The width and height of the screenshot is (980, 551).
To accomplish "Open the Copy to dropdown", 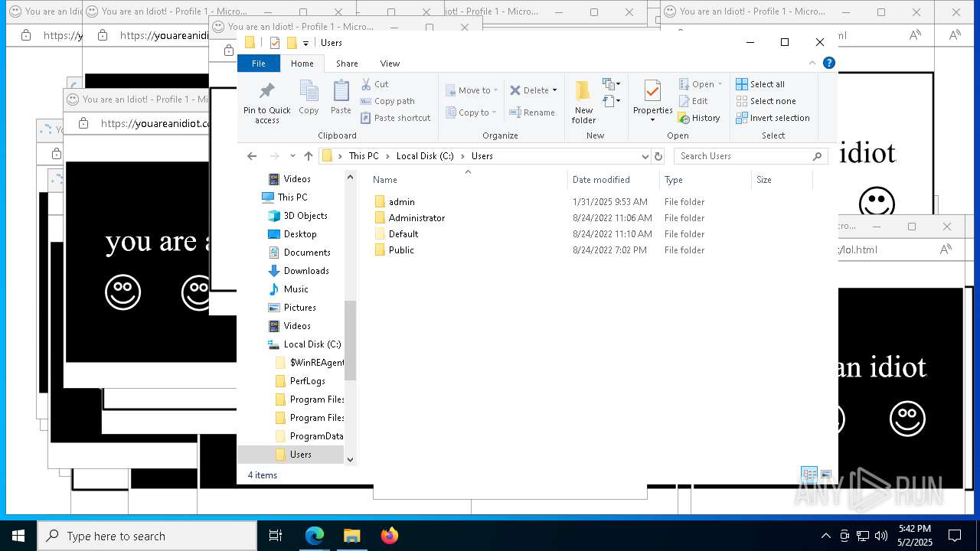I will [x=472, y=112].
